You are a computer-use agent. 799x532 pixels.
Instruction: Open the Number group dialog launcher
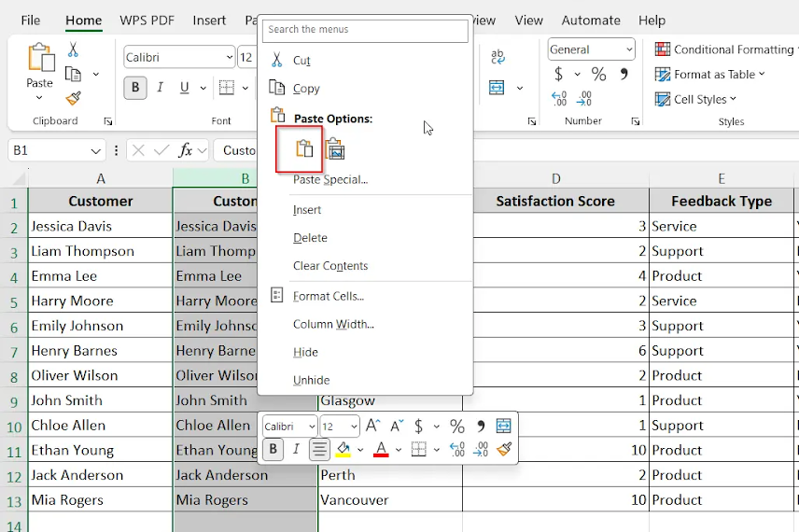tap(636, 121)
